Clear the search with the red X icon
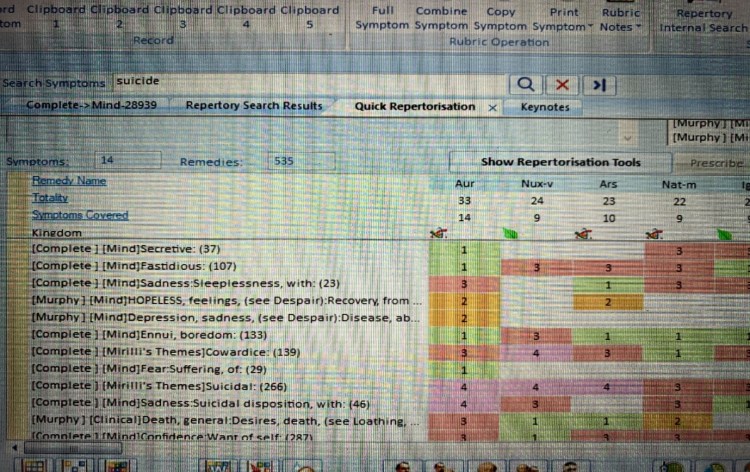 (562, 84)
